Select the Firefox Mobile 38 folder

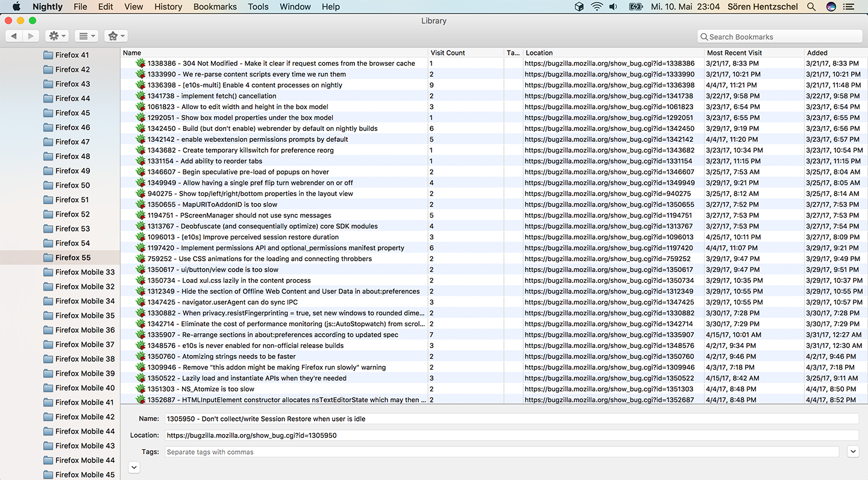point(84,359)
